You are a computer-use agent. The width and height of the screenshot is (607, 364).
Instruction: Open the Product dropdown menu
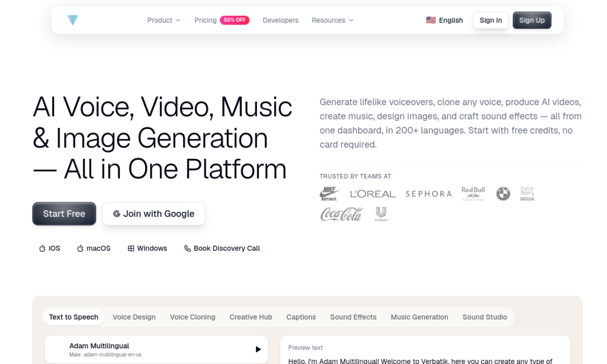coord(164,20)
